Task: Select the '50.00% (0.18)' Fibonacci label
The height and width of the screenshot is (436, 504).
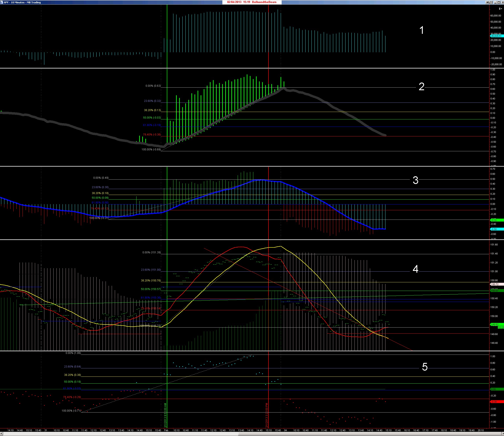Action: (x=72, y=382)
